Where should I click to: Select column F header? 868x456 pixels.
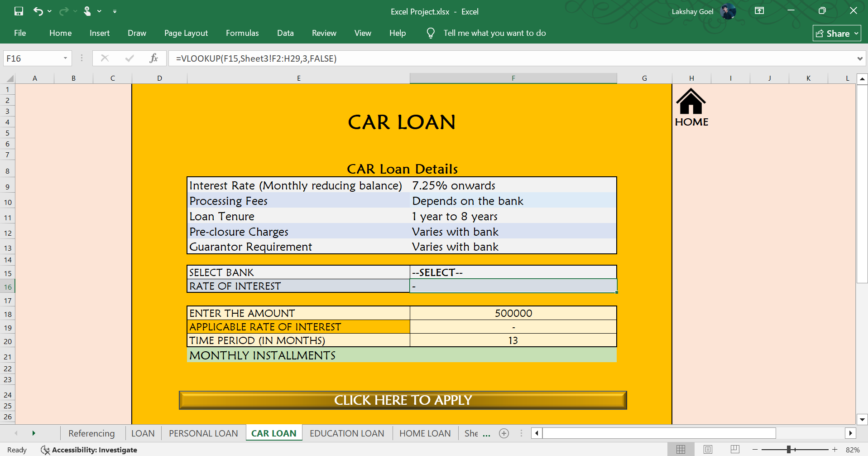(513, 78)
